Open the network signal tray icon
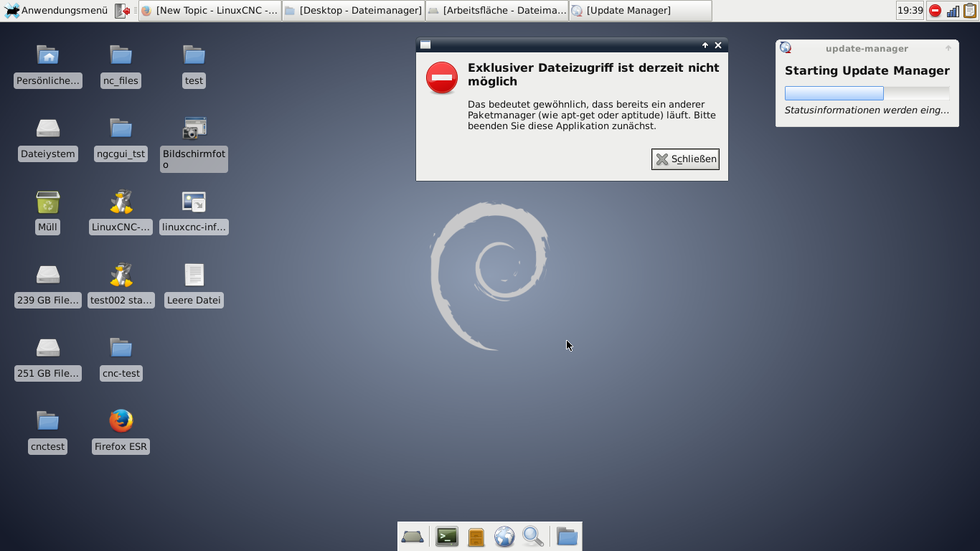Viewport: 980px width, 551px height. pos(953,11)
